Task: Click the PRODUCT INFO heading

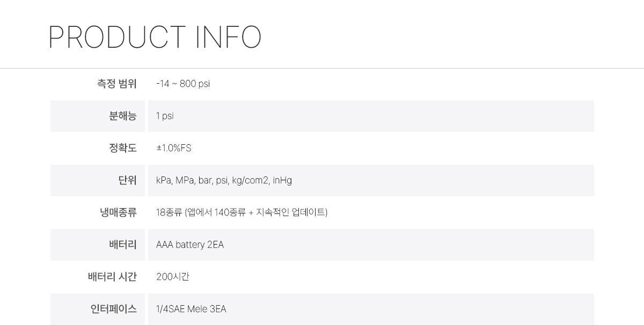Action: pos(155,38)
